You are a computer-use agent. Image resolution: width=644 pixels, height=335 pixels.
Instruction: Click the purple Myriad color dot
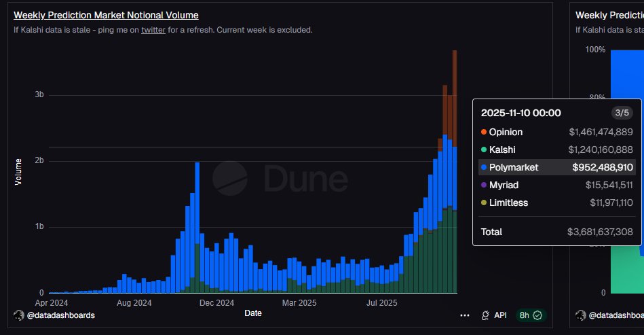pos(484,185)
